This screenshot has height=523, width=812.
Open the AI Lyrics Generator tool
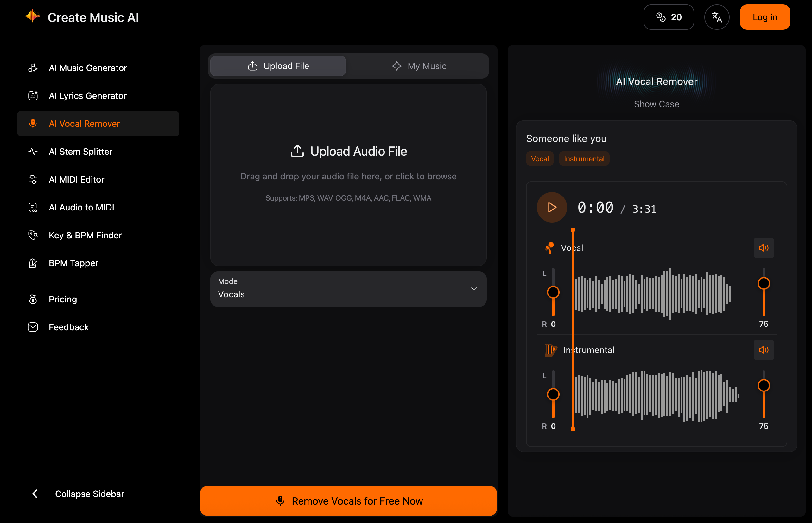click(x=87, y=95)
